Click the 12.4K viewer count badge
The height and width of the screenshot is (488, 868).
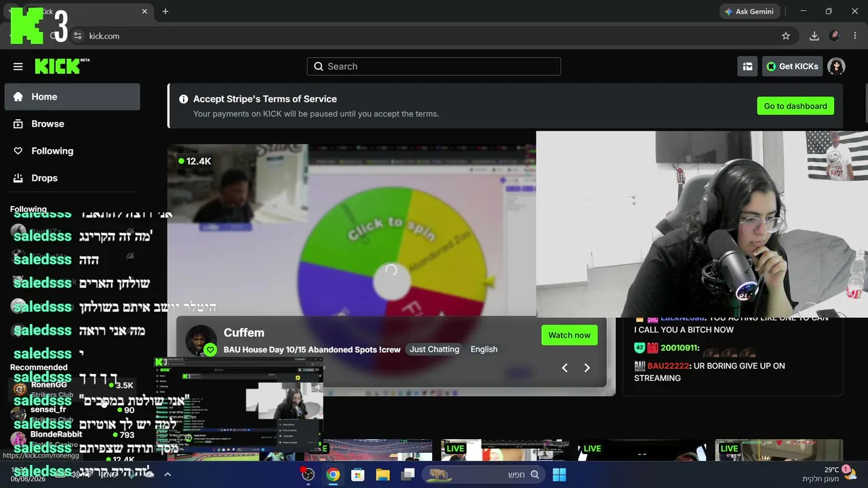point(195,161)
